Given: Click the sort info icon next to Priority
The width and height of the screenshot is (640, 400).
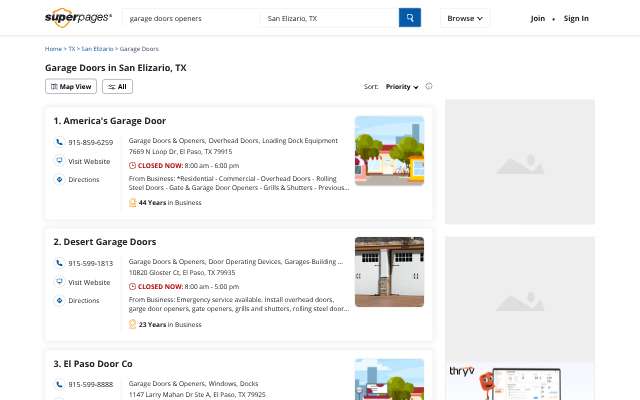Looking at the screenshot, I should [x=429, y=86].
